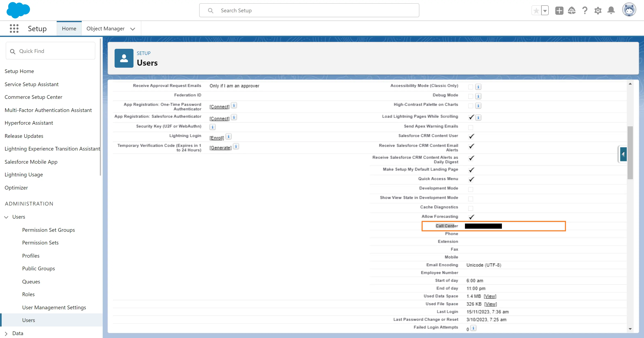Click the Generate temporary verification code link
This screenshot has width=644, height=338.
click(220, 148)
